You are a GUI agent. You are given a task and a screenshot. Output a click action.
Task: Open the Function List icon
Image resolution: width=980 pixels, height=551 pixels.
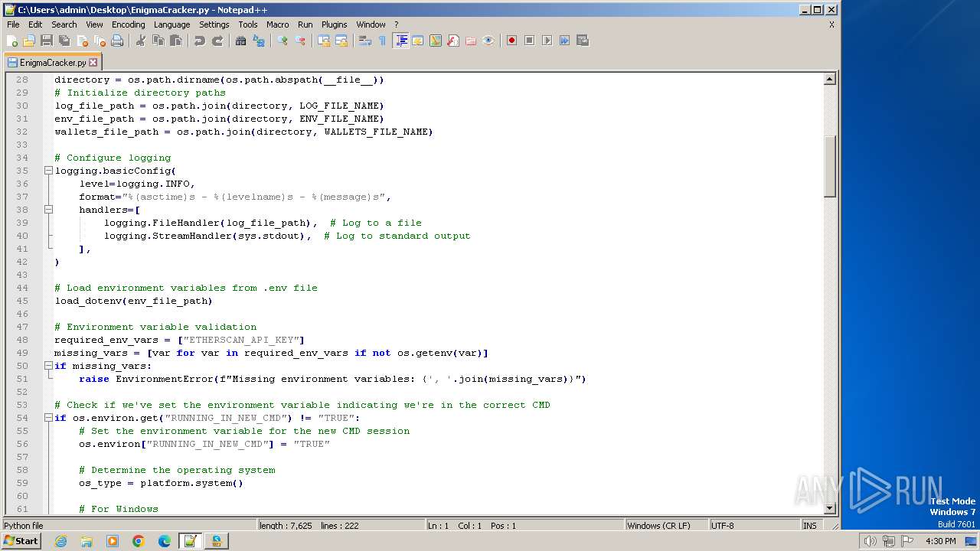point(452,41)
